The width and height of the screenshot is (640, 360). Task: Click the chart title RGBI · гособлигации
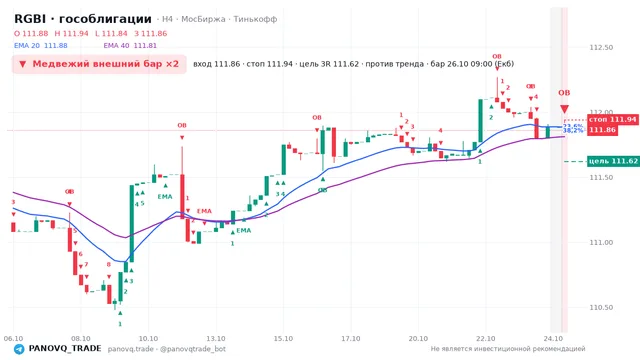83,19
